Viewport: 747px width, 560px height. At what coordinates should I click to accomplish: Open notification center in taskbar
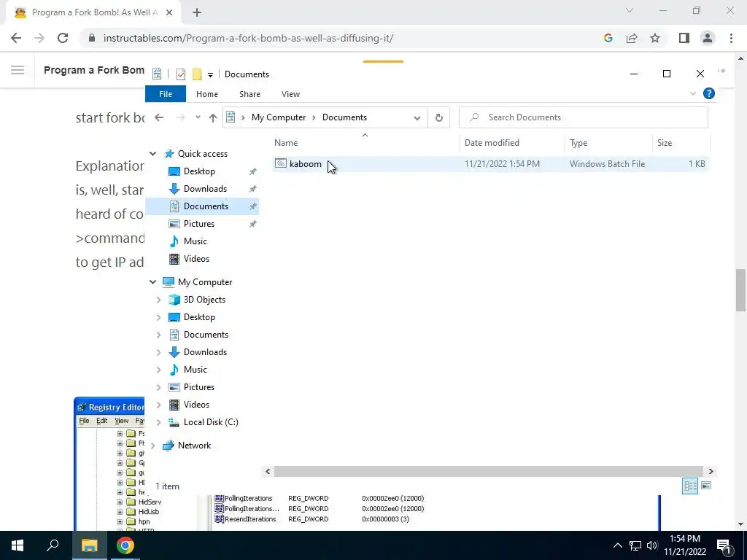click(724, 545)
